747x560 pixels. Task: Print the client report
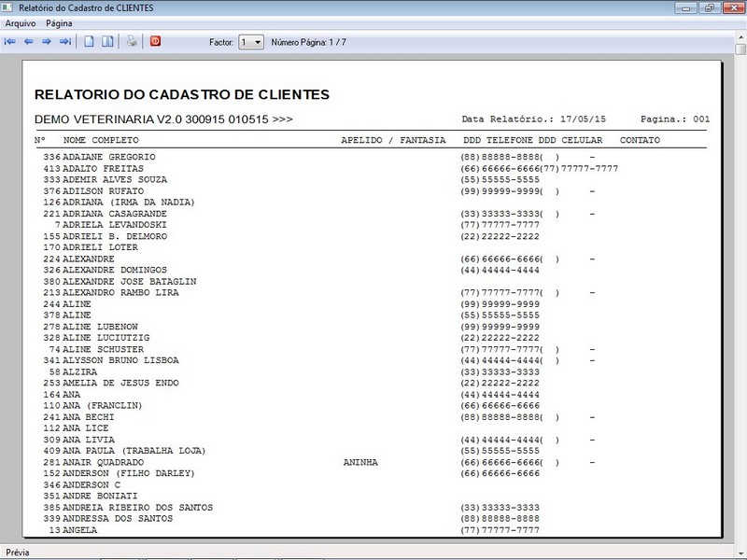tap(133, 42)
